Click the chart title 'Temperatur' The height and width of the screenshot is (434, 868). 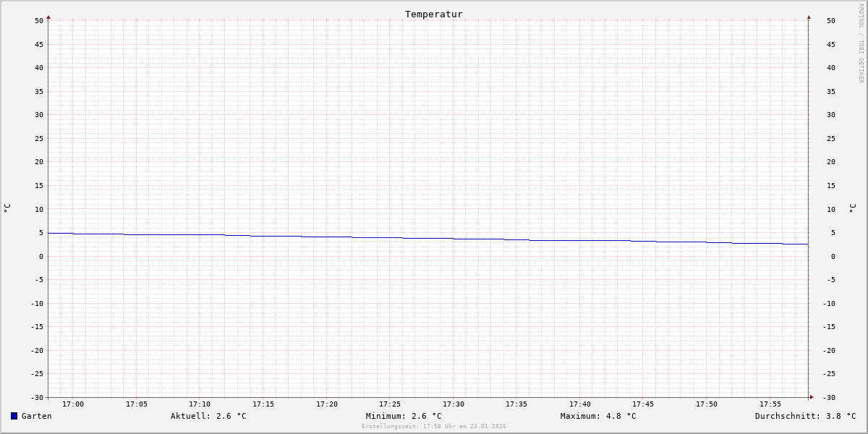point(434,14)
